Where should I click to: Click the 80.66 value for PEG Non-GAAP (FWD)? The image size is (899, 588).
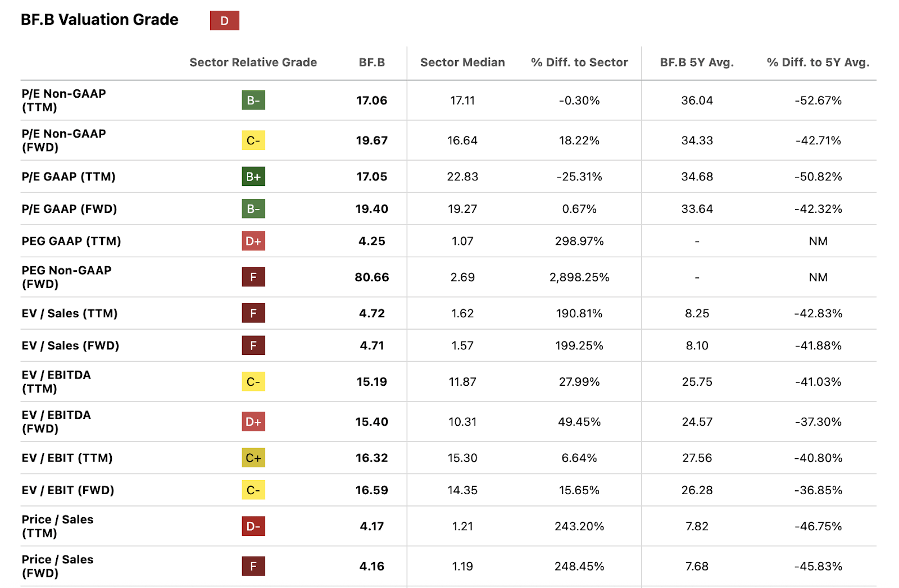click(x=371, y=277)
